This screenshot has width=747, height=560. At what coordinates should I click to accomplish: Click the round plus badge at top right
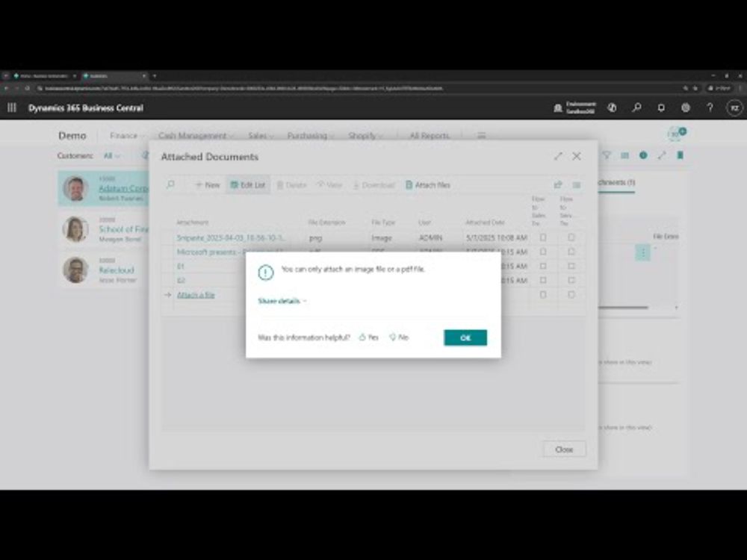(683, 131)
